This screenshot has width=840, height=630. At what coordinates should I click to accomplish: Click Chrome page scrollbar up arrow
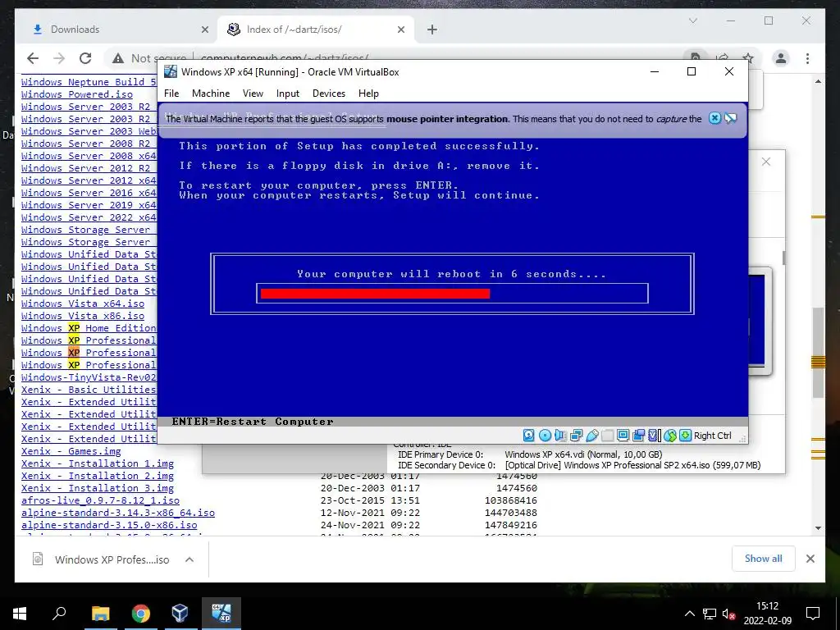click(818, 81)
